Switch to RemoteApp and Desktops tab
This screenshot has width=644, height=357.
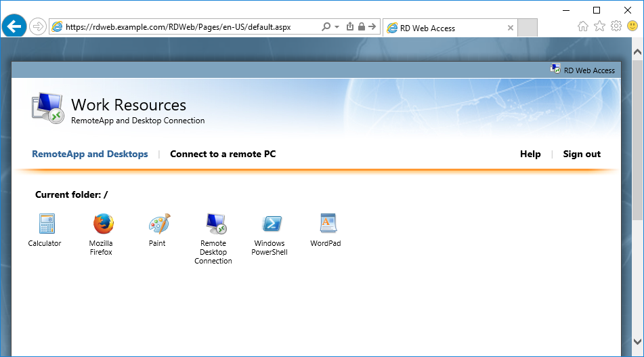coord(90,154)
